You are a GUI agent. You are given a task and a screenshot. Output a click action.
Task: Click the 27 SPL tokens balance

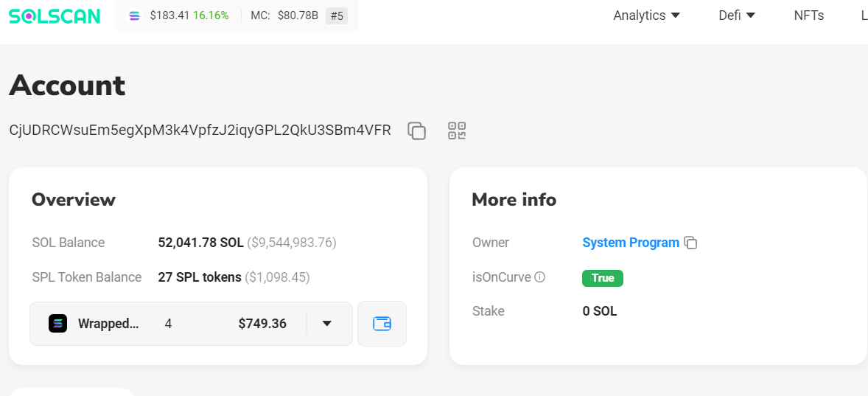pos(200,277)
